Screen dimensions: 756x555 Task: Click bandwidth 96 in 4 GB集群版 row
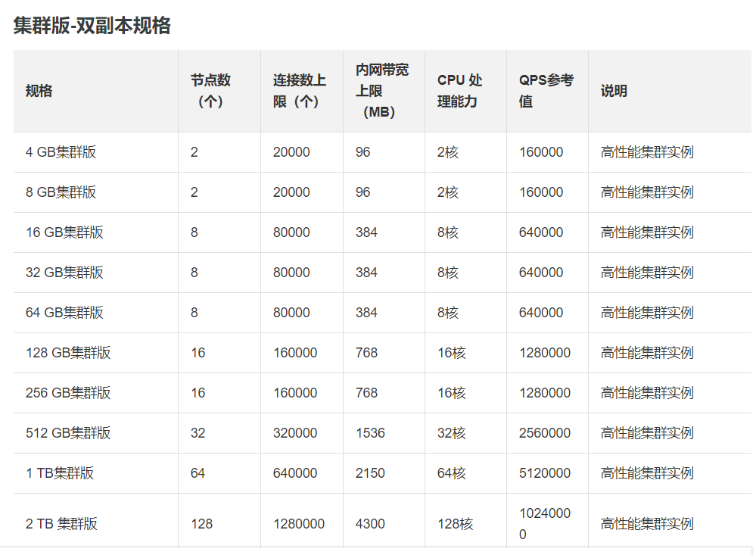coord(362,152)
